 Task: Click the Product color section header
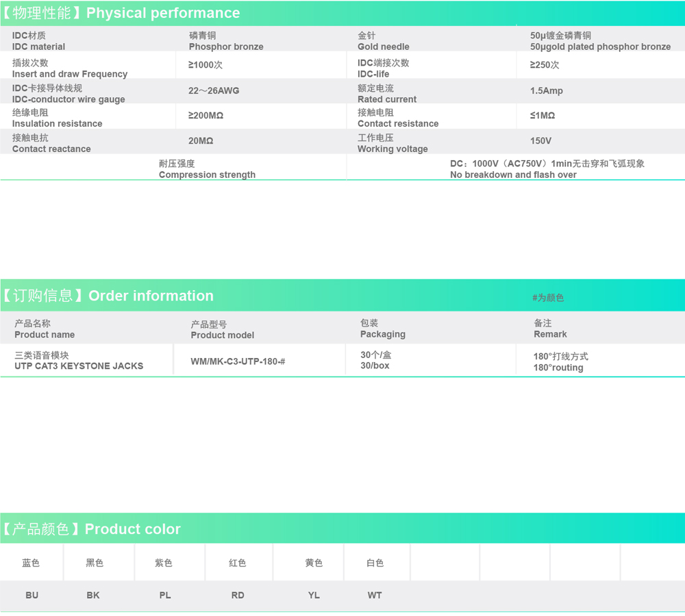pos(92,529)
